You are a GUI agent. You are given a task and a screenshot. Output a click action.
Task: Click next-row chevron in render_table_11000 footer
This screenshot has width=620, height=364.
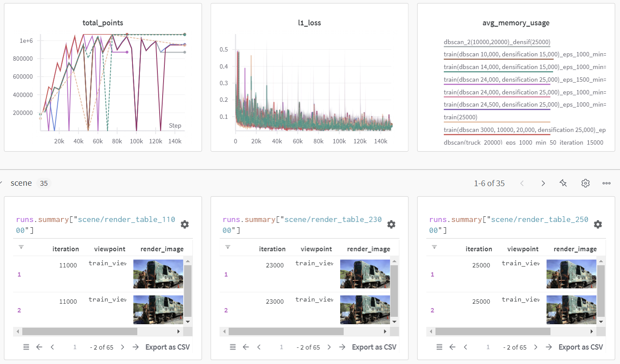tap(122, 347)
